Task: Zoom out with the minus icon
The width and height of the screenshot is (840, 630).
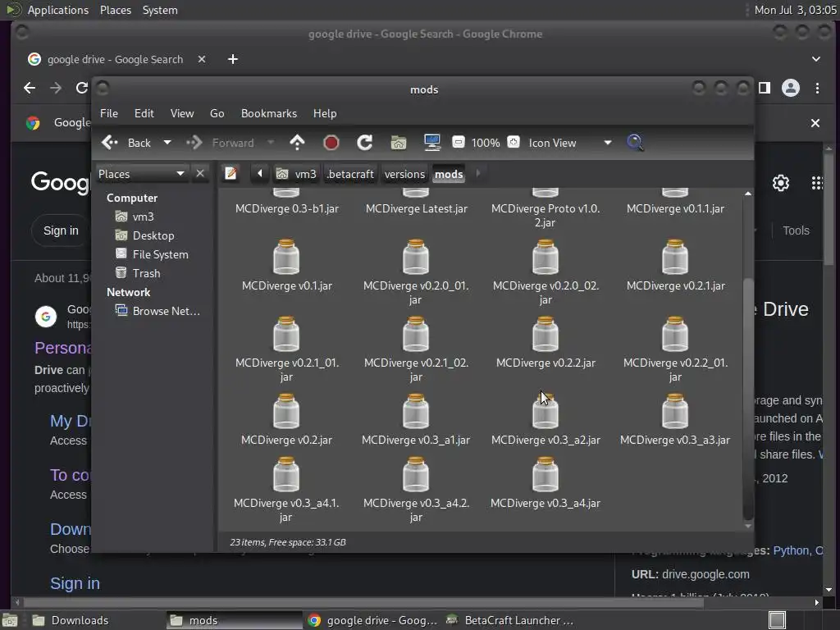Action: (458, 142)
